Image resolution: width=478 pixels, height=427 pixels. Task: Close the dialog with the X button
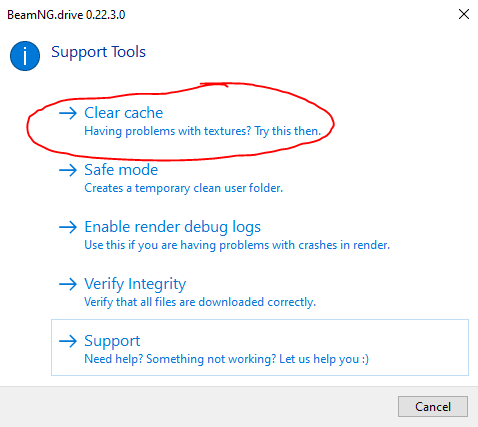pyautogui.click(x=464, y=14)
